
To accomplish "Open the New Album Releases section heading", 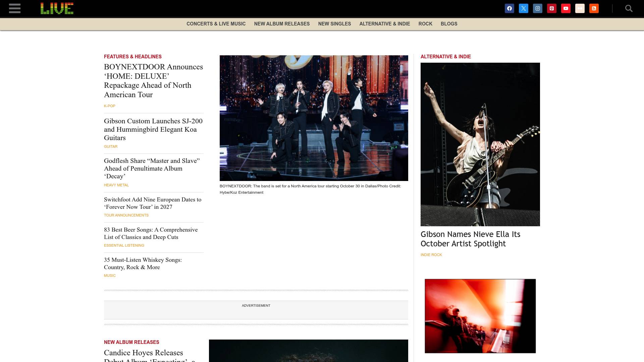I will 131,342.
